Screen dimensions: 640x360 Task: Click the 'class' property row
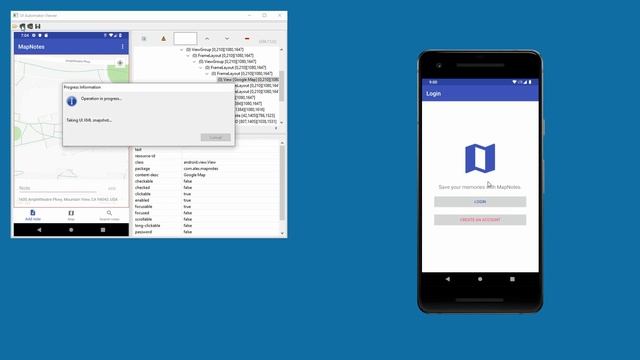(206, 162)
